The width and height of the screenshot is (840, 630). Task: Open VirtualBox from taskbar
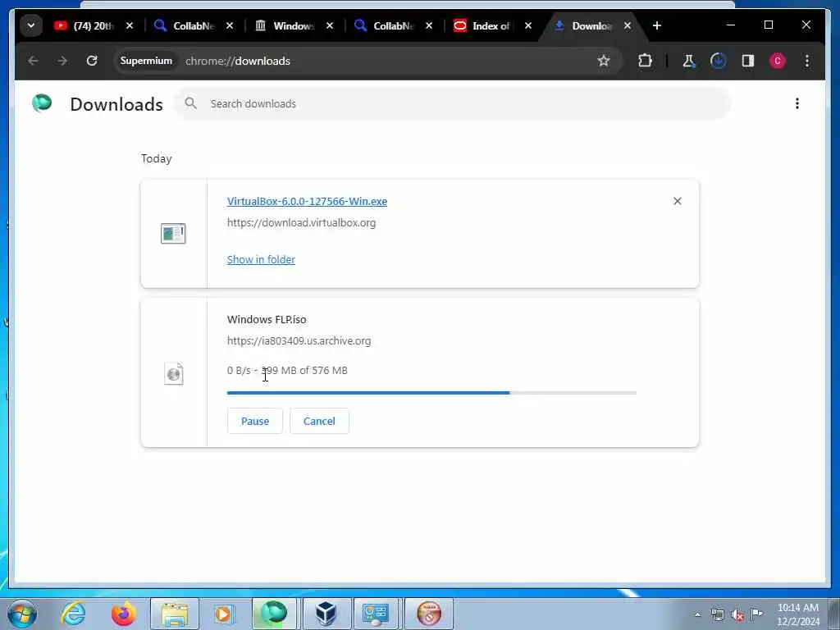(326, 614)
